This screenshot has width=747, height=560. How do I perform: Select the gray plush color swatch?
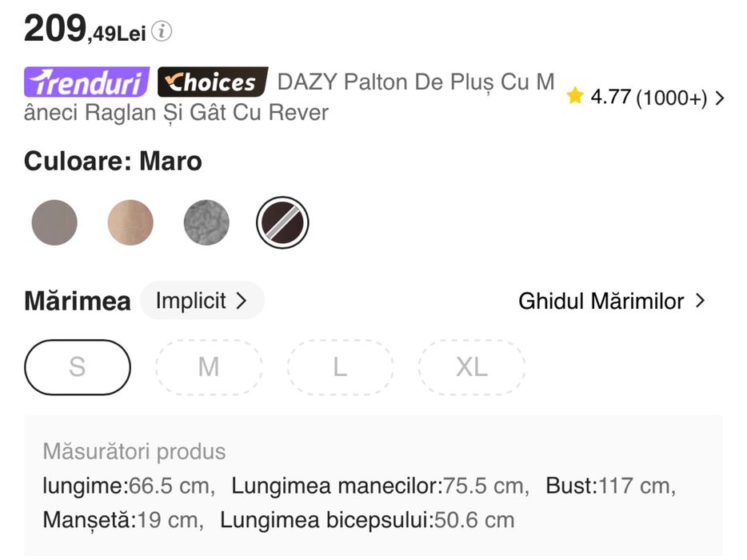pos(206,222)
